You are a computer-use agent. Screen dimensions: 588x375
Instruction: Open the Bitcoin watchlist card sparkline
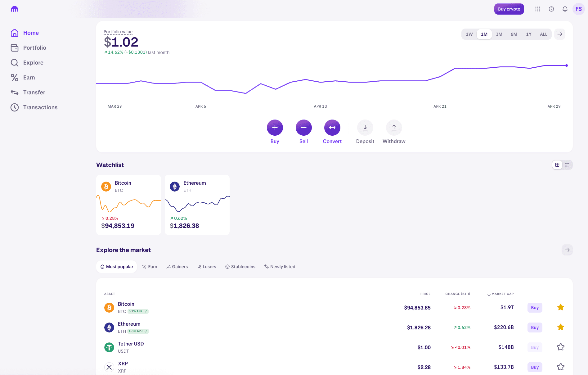pos(128,203)
